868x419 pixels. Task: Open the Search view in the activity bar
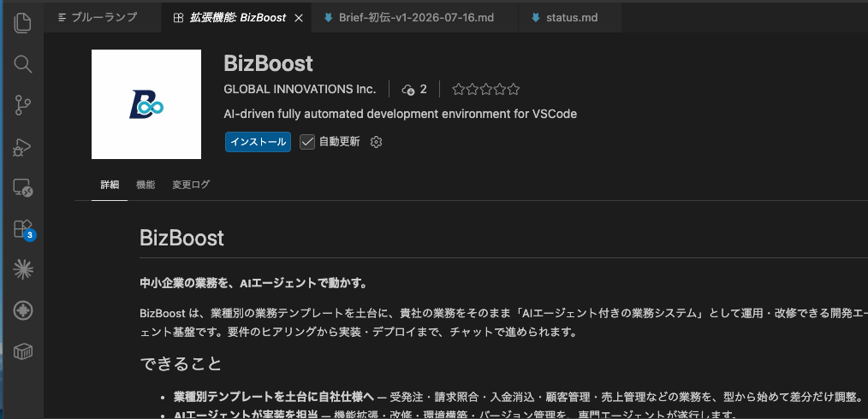pyautogui.click(x=23, y=63)
